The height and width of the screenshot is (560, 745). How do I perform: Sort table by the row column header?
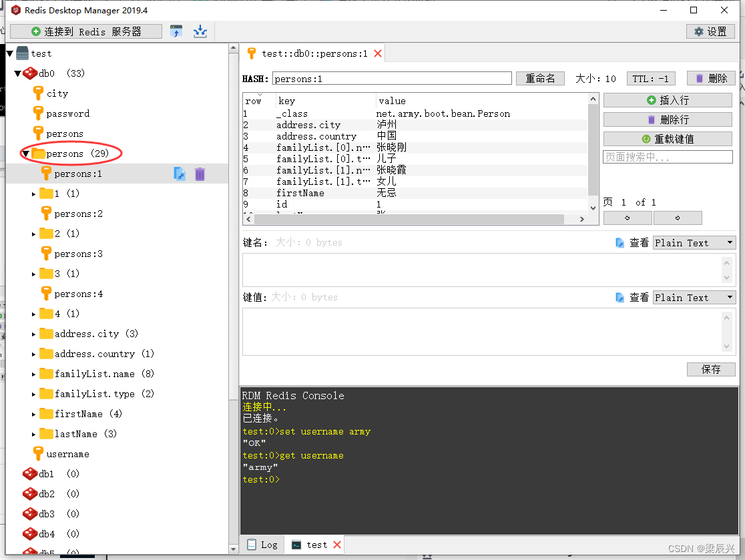tap(259, 101)
